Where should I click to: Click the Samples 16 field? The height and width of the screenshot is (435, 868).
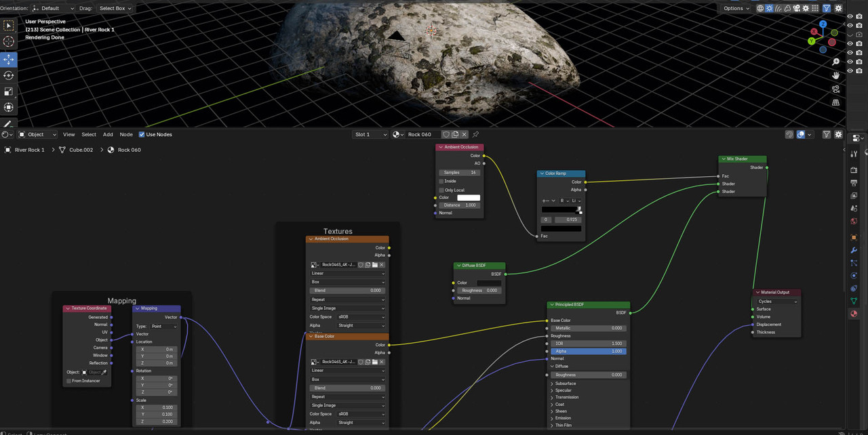[x=460, y=172]
